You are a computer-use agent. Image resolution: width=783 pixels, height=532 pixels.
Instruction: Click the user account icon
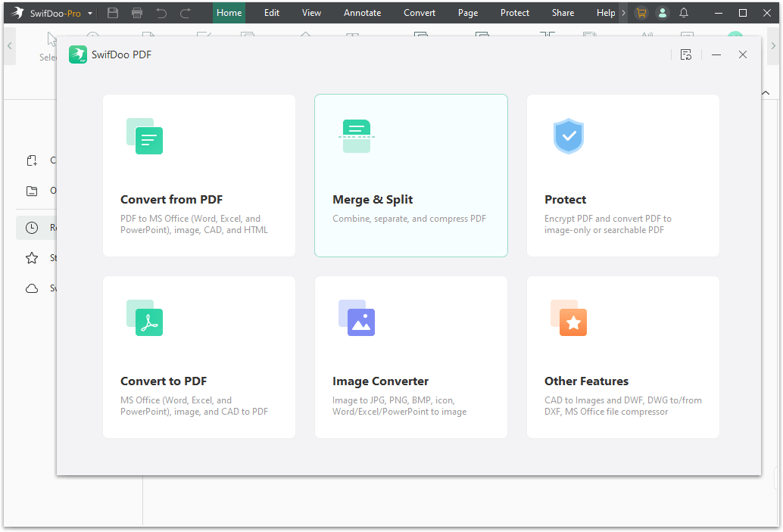coord(662,12)
